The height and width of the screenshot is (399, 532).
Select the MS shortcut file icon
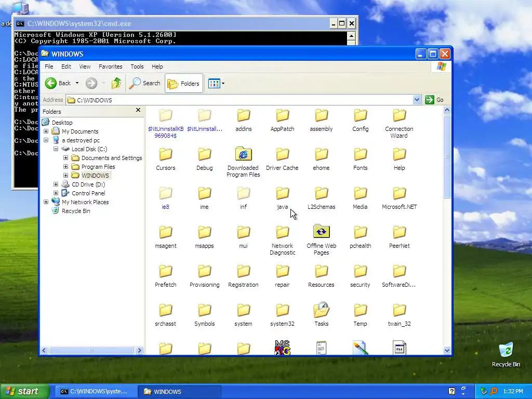[x=282, y=348]
